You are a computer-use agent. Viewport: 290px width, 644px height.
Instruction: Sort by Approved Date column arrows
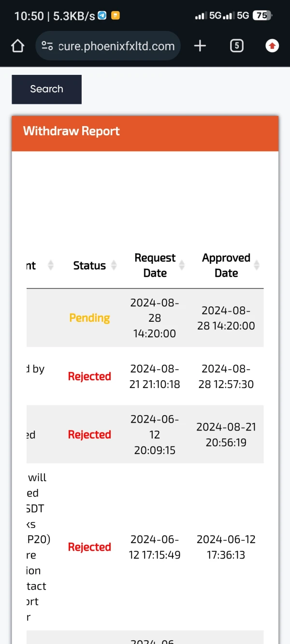257,265
